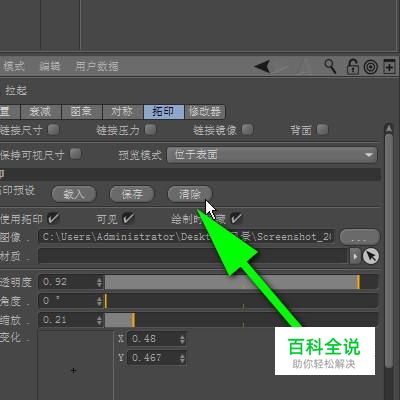Toggle the 保持可视尺寸 checkbox
Screen dimensions: 400x400
pyautogui.click(x=76, y=154)
